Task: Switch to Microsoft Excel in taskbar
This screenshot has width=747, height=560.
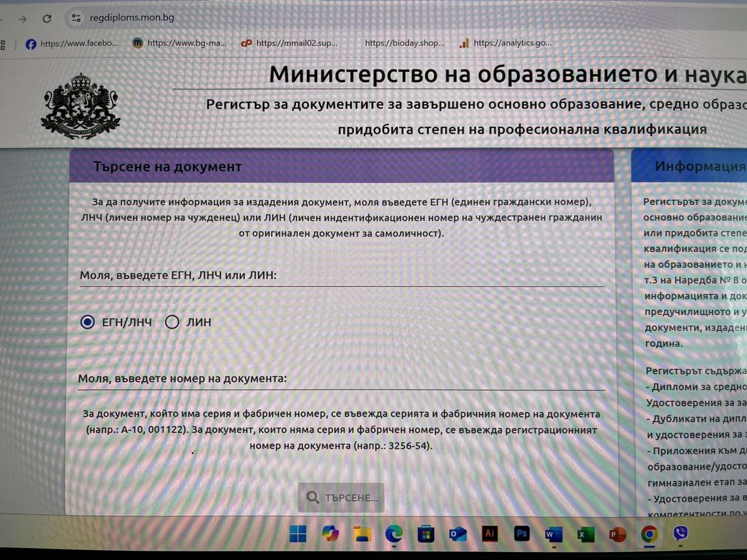Action: click(x=585, y=534)
